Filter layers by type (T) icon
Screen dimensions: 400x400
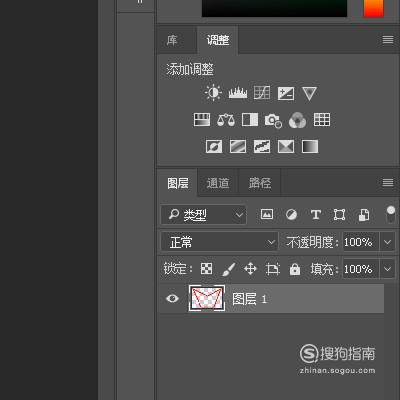316,214
